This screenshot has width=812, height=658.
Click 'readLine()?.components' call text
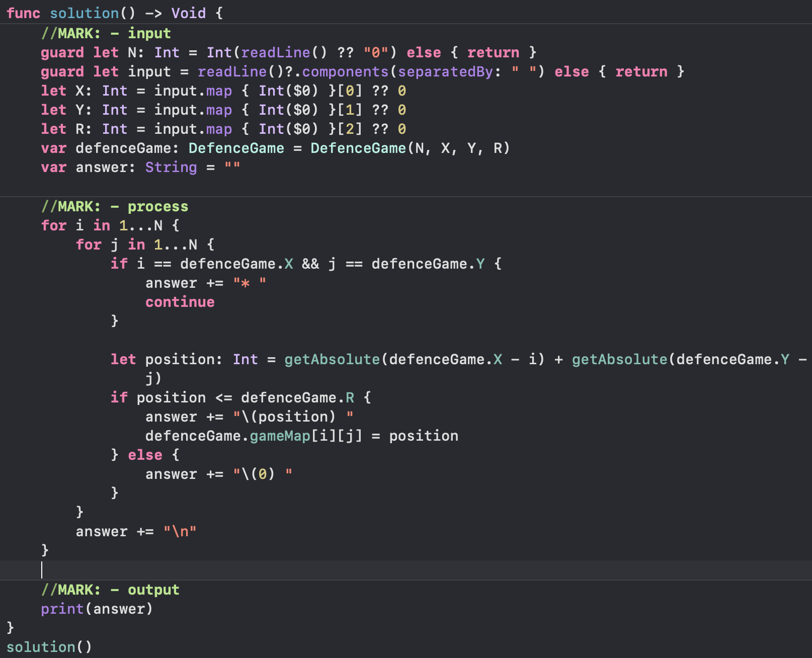tap(293, 71)
